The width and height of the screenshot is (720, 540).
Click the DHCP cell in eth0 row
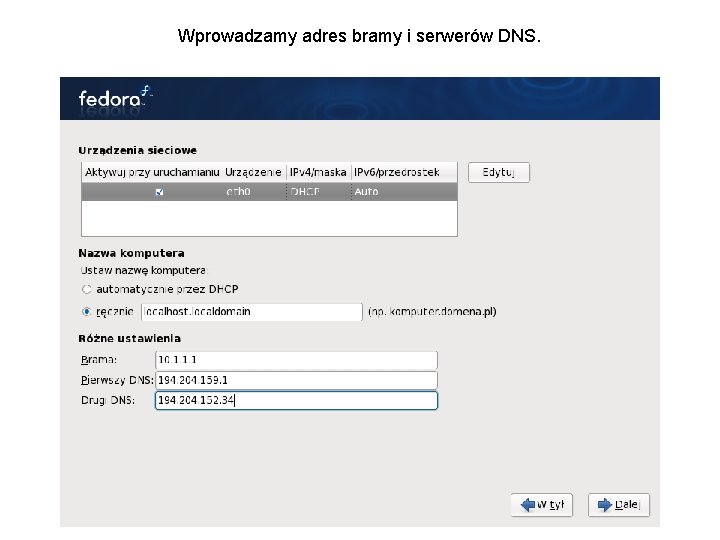[305, 192]
